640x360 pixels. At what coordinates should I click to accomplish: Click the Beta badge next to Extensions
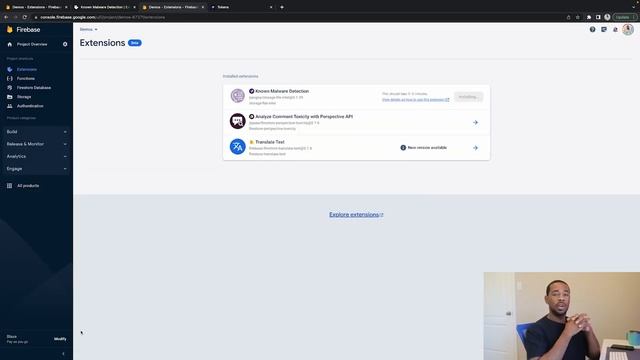(135, 43)
